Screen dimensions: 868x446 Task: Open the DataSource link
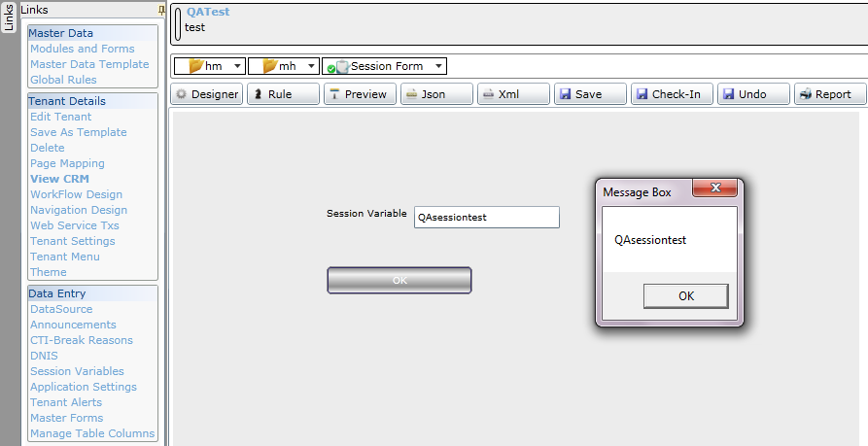click(x=61, y=309)
